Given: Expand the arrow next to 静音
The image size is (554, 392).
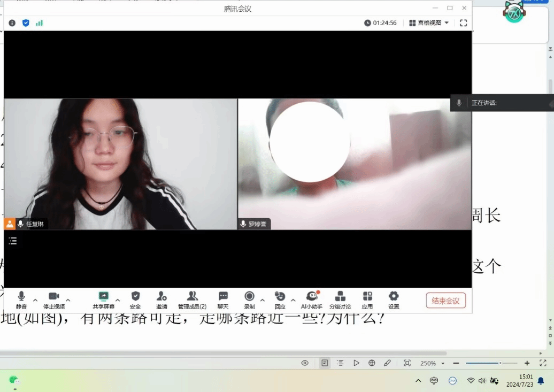Looking at the screenshot, I should coord(35,300).
